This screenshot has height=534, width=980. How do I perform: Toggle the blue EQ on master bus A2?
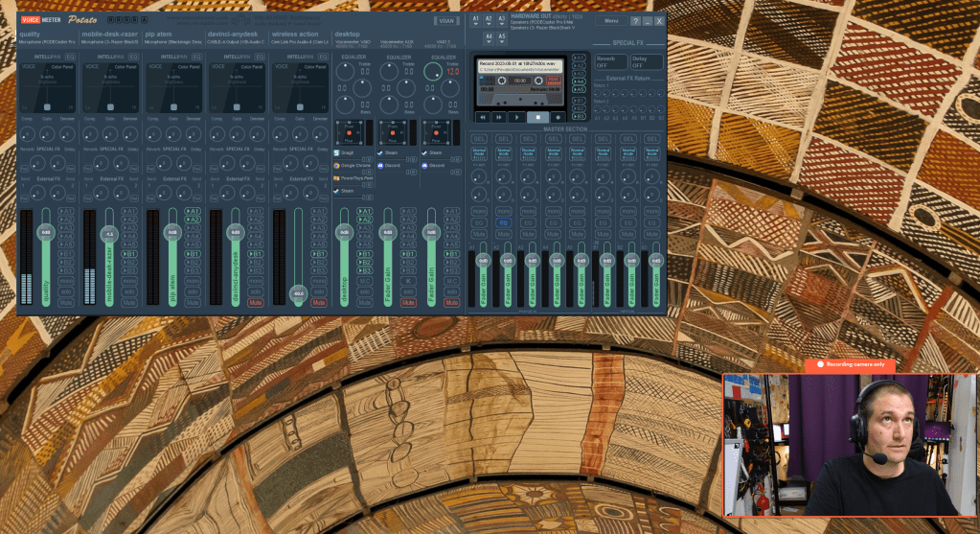[x=504, y=222]
